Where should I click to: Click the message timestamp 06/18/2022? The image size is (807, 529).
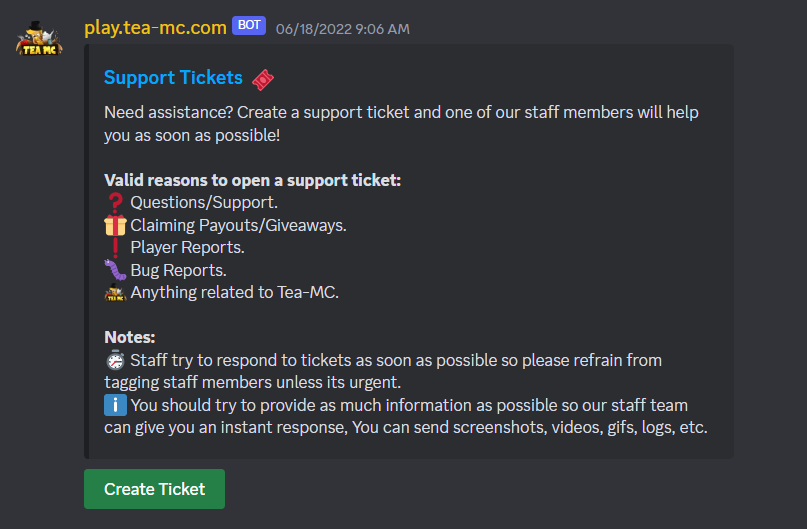point(342,29)
